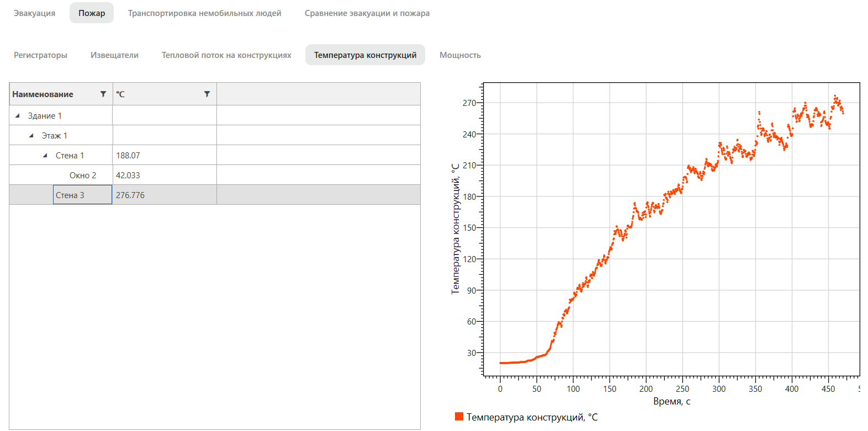Click the °C column header
This screenshot has width=868, height=431.
(165, 94)
